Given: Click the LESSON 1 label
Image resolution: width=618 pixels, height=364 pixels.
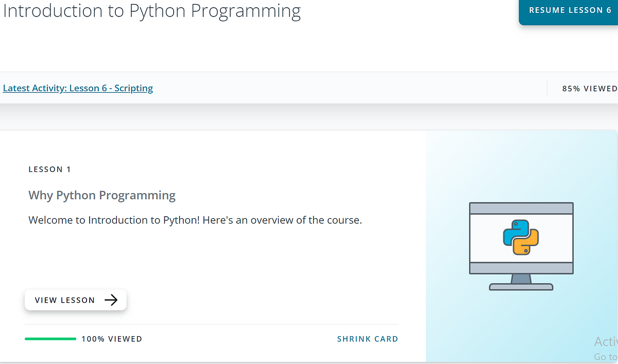Looking at the screenshot, I should click(x=49, y=169).
